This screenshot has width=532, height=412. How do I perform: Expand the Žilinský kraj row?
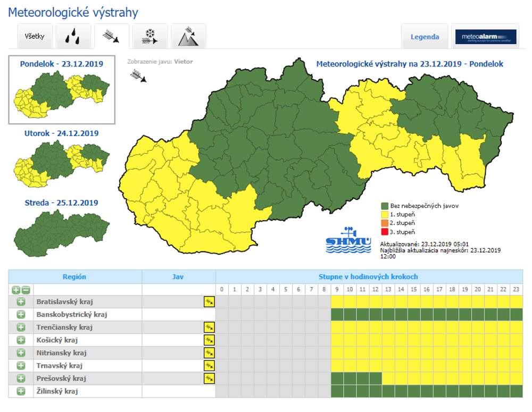[21, 391]
